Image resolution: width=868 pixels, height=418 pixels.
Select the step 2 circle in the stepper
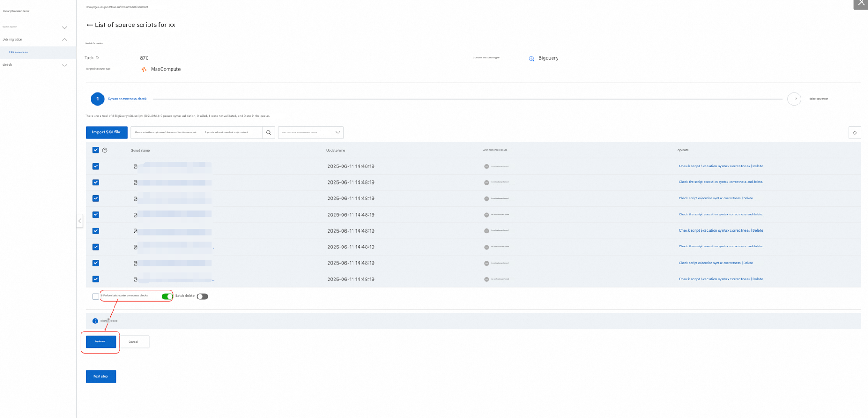tap(794, 99)
